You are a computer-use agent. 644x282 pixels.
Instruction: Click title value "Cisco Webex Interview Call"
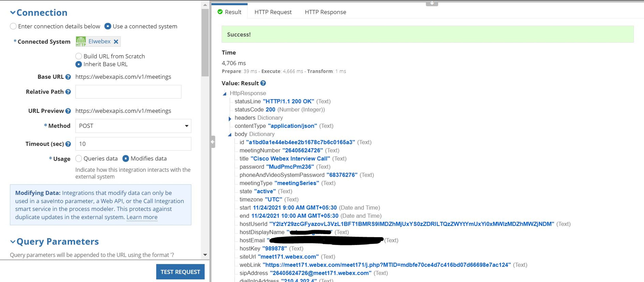coord(290,159)
